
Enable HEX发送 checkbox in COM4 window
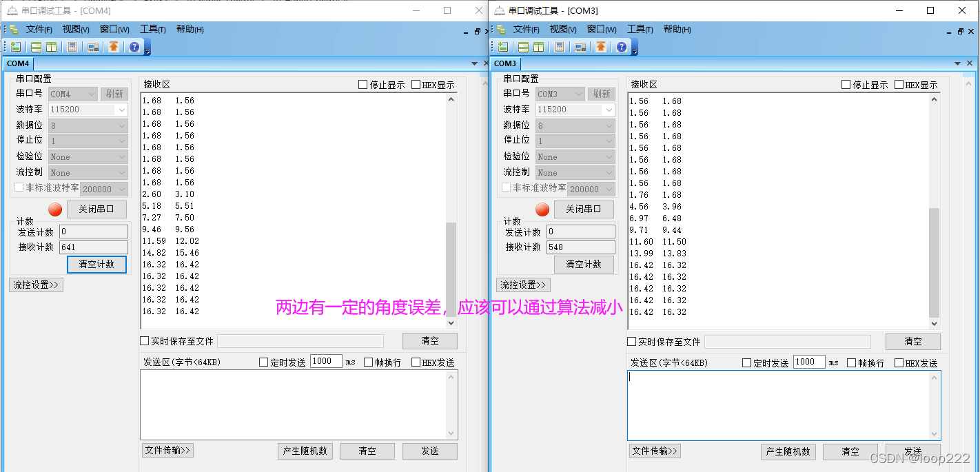coord(416,362)
